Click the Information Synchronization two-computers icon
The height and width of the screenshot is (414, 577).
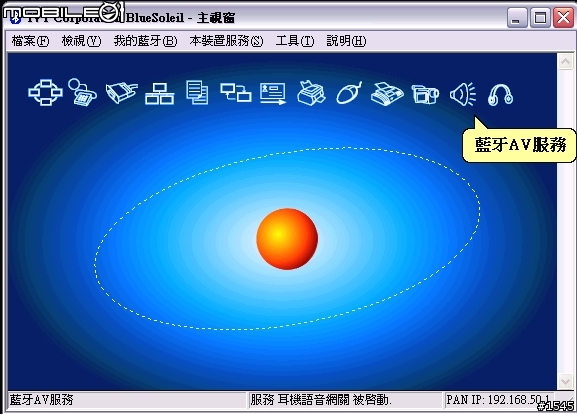(x=236, y=92)
